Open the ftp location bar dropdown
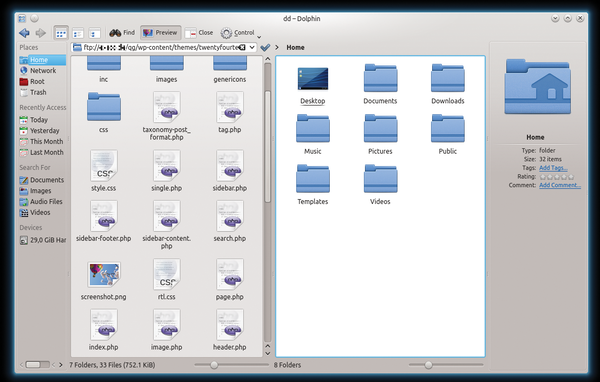600x382 pixels. 252,47
